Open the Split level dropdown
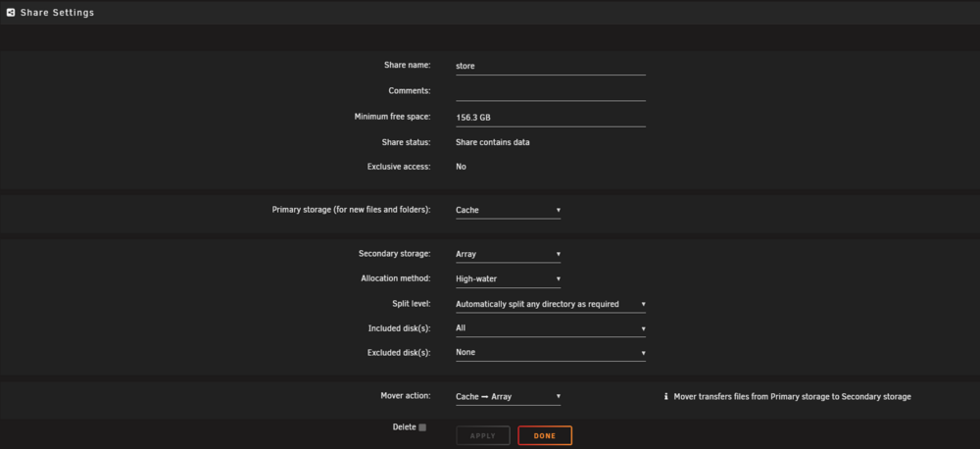Screen dimensions: 980x449 click(551, 304)
